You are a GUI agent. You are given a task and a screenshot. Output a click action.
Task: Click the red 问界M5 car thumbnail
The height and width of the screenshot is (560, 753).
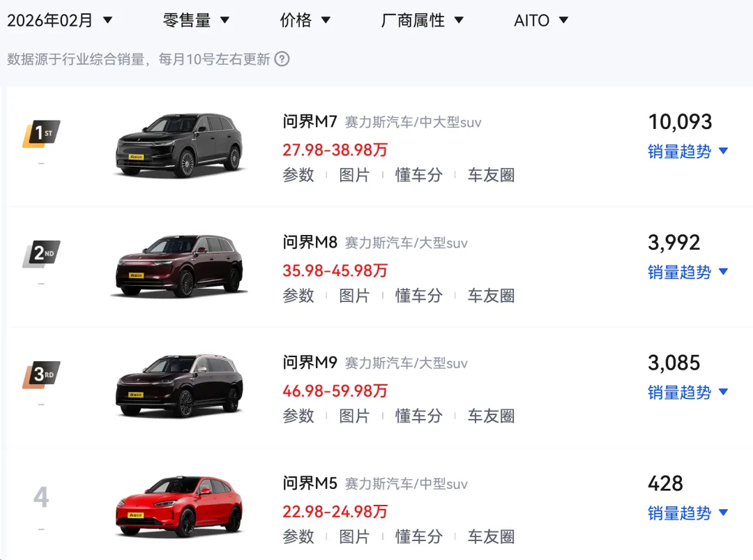pyautogui.click(x=179, y=506)
